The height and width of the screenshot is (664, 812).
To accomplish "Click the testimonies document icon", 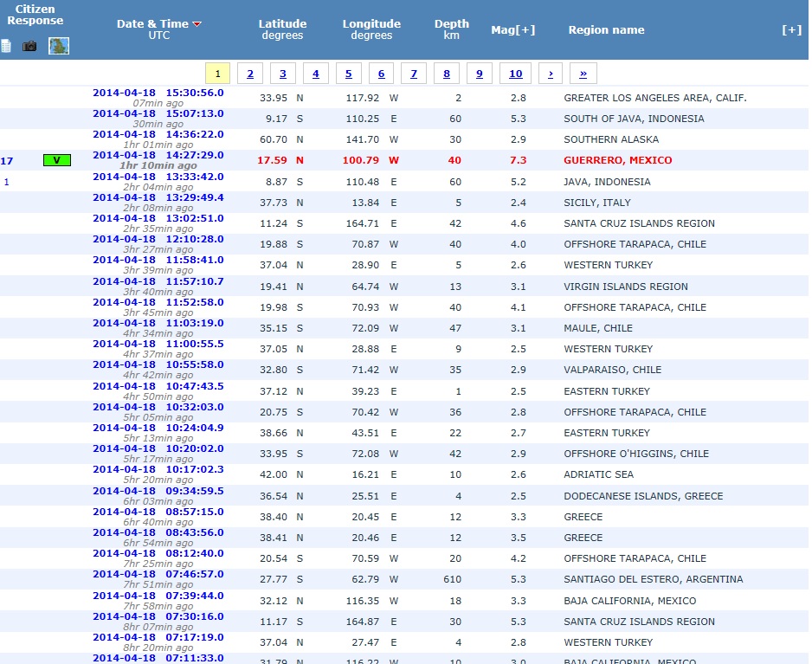I will (x=7, y=46).
